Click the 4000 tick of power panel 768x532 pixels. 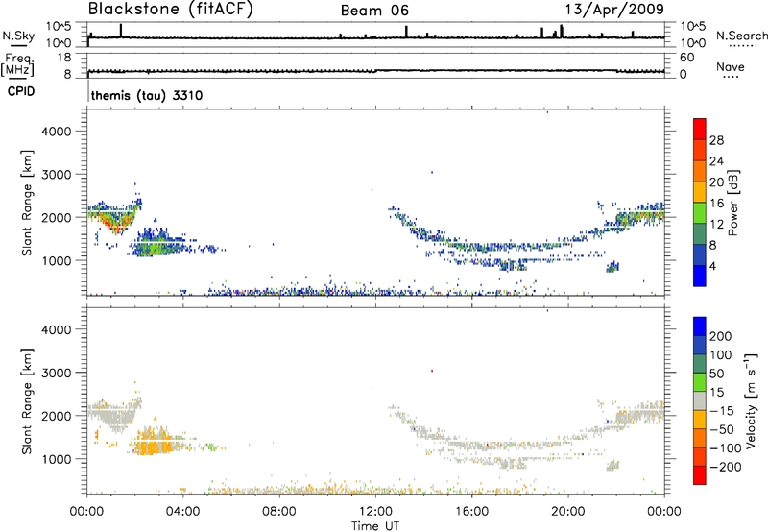click(x=57, y=132)
